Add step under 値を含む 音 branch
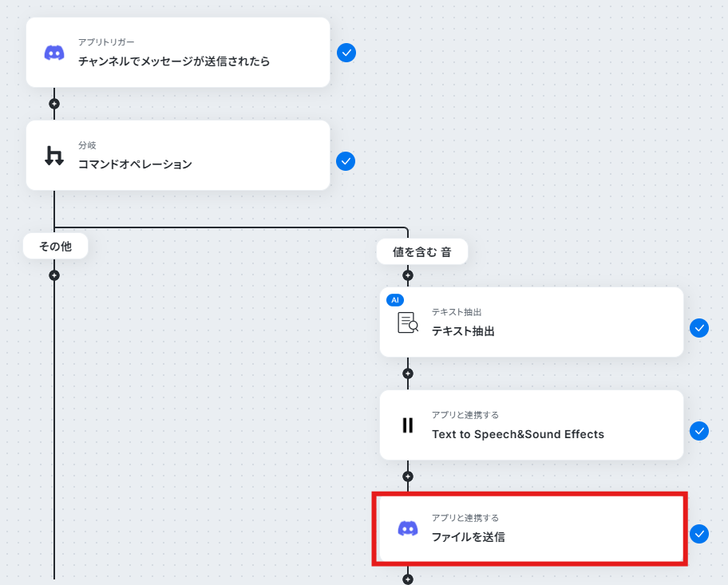 (408, 275)
